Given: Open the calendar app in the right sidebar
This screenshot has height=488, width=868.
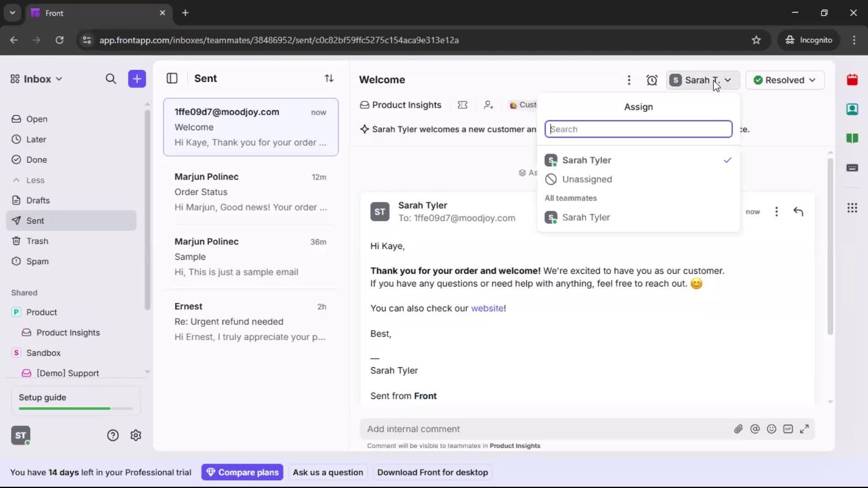Looking at the screenshot, I should [853, 80].
